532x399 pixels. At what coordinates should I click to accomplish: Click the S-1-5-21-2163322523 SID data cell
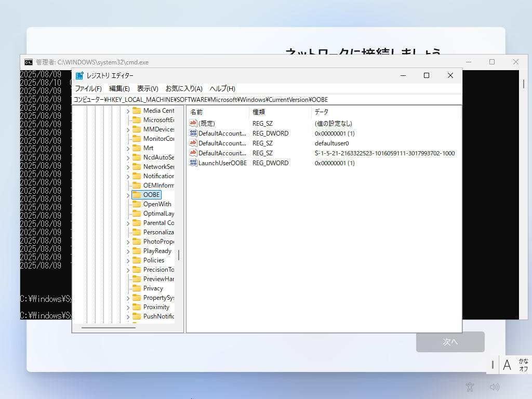(385, 153)
